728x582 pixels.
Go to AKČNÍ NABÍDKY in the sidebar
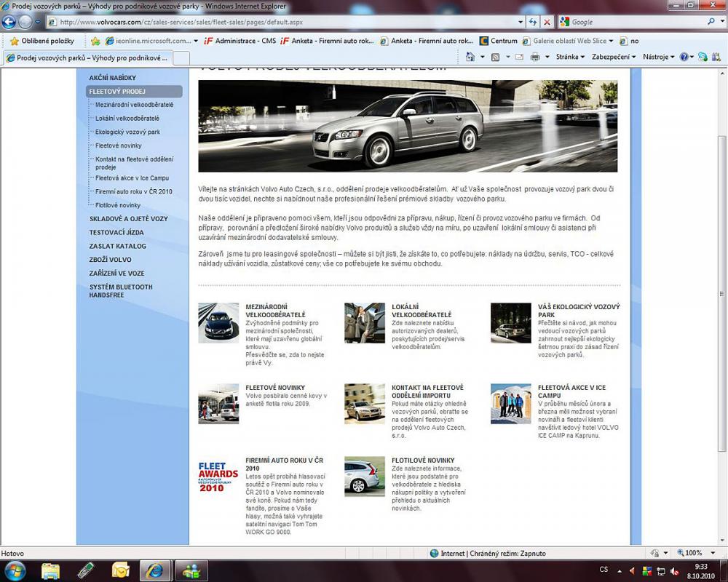point(113,78)
